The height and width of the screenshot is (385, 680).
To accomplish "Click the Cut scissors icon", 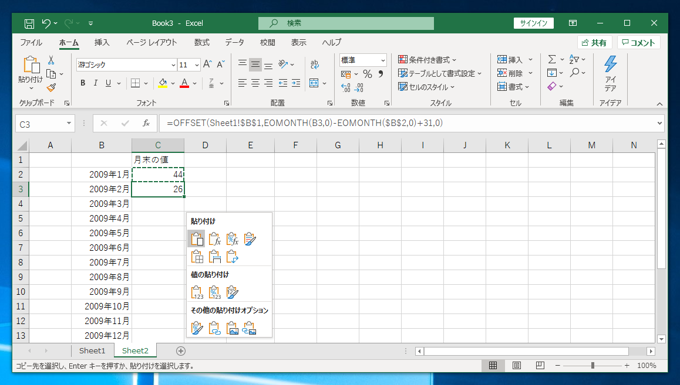I will (51, 60).
